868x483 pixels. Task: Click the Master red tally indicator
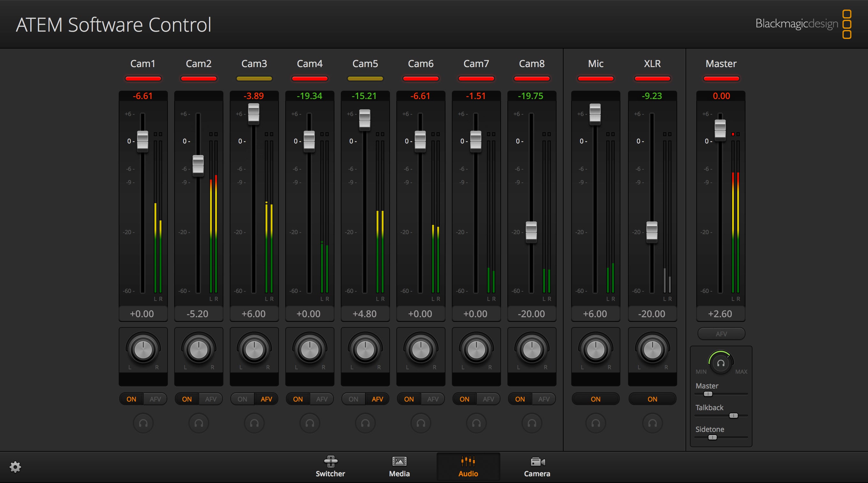click(x=722, y=79)
